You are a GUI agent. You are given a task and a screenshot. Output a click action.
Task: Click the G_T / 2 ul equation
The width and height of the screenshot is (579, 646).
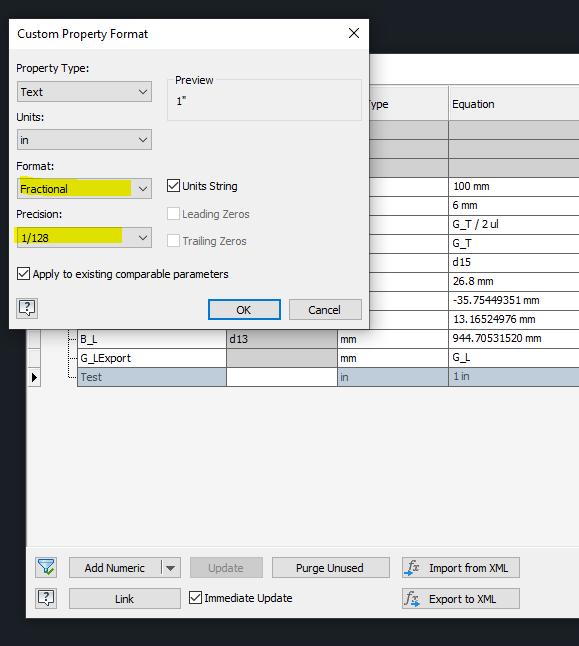pyautogui.click(x=514, y=225)
